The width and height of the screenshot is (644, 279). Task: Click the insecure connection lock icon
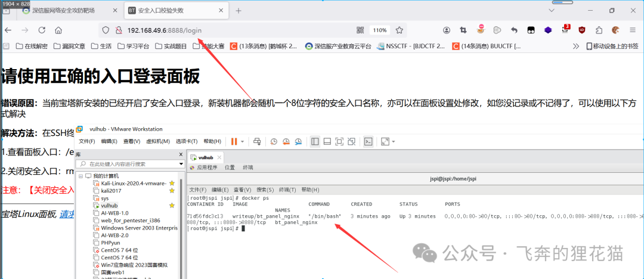(x=119, y=30)
